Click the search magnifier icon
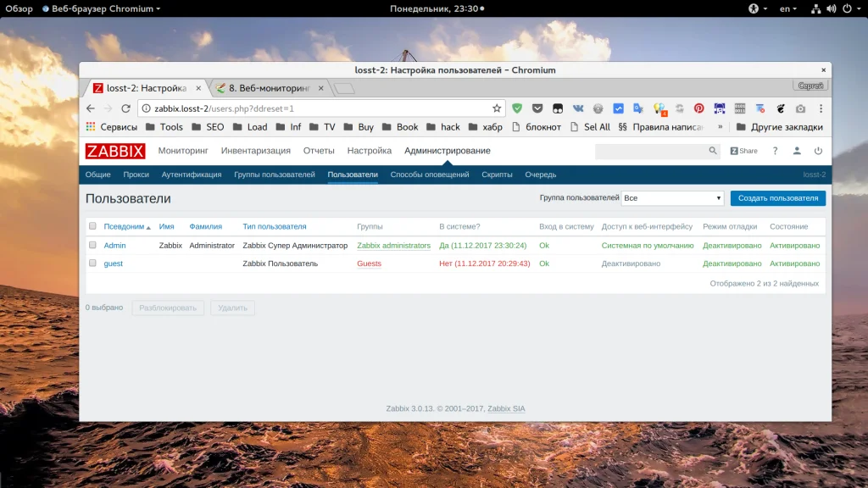The height and width of the screenshot is (488, 868). 713,151
